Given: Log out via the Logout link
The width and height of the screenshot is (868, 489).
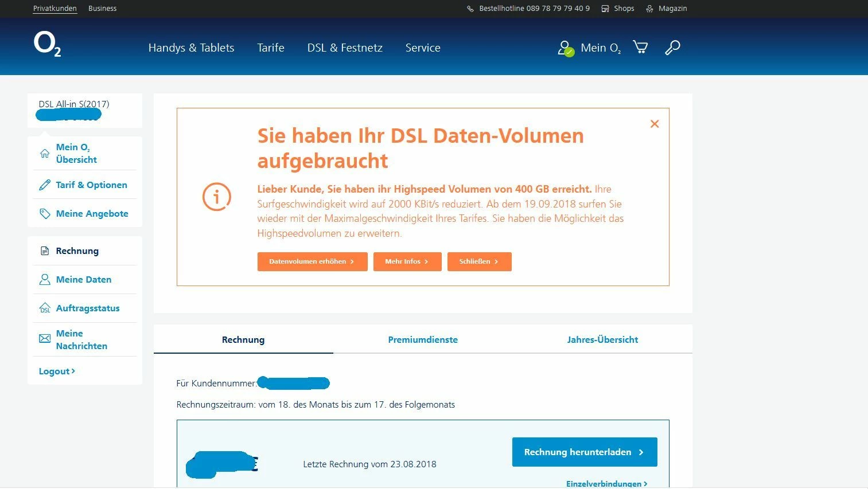Looking at the screenshot, I should [x=57, y=371].
